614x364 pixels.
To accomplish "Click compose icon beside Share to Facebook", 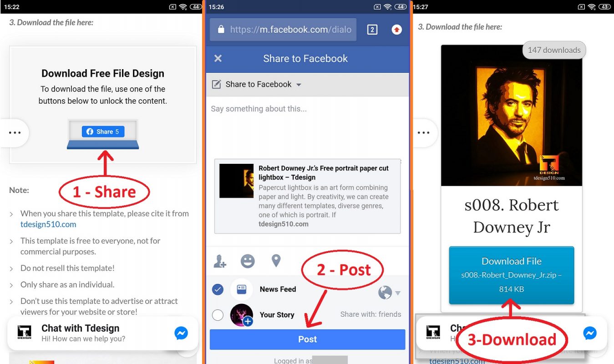I will point(217,84).
